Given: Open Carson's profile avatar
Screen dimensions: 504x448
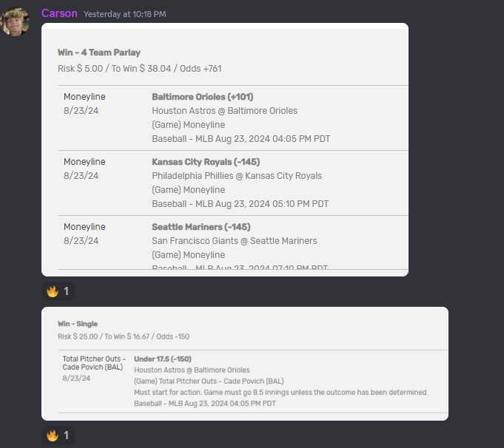Looking at the screenshot, I should click(x=15, y=21).
